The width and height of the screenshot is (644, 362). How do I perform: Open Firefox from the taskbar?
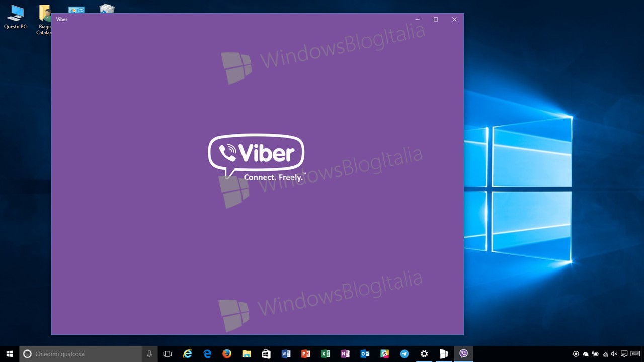point(227,354)
